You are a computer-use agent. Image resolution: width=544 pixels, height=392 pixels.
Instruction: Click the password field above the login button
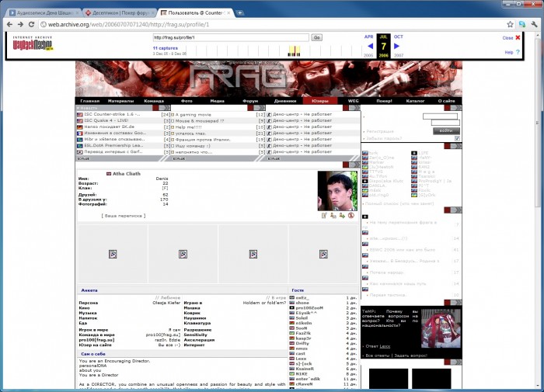pyautogui.click(x=445, y=123)
